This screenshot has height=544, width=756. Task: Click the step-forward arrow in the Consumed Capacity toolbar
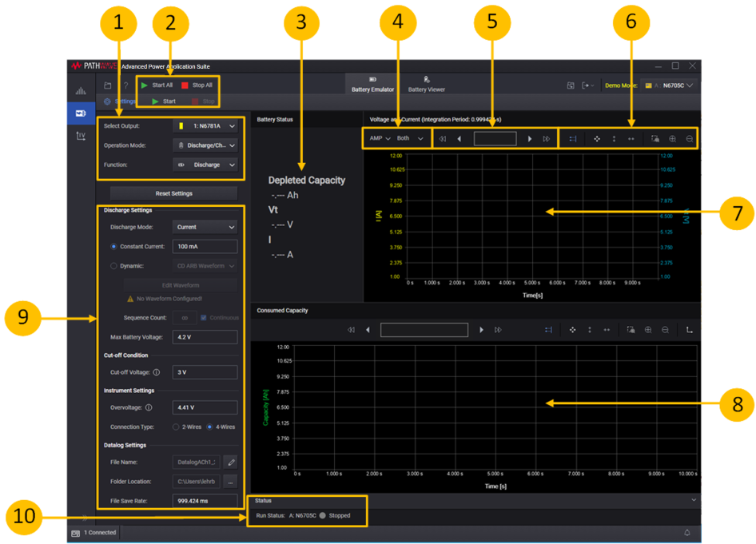point(481,330)
